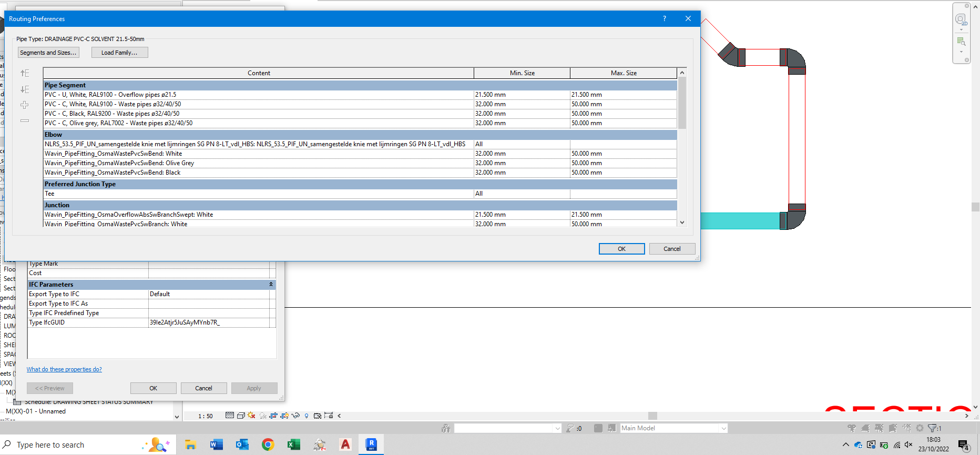Viewport: 980px width, 455px height.
Task: Open the Visual Style cube icon
Action: pos(241,416)
